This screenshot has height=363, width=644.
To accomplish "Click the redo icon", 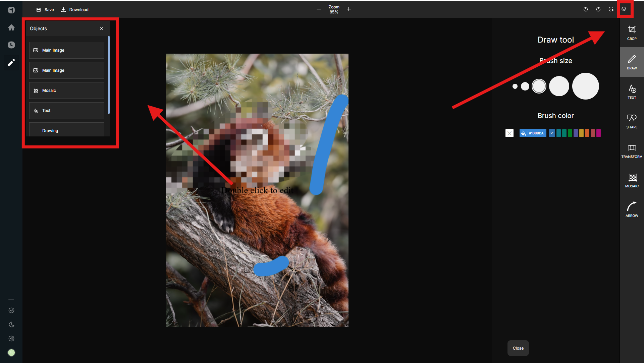I will click(x=598, y=9).
